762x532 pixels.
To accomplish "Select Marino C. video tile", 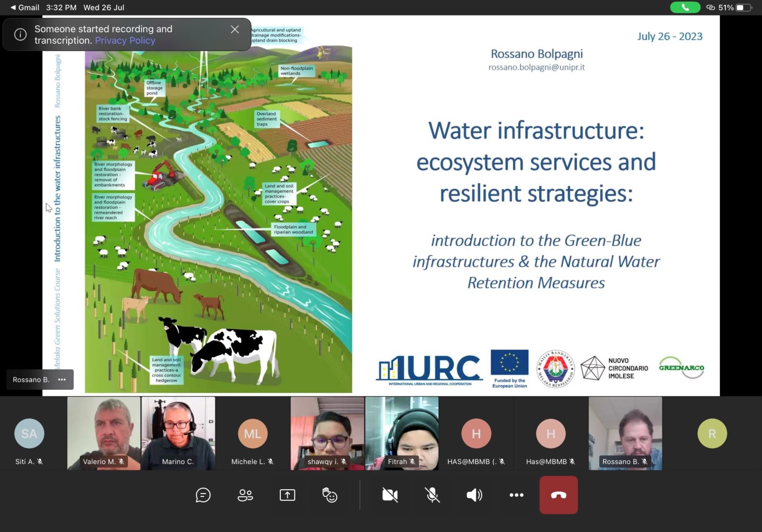I will coord(178,432).
